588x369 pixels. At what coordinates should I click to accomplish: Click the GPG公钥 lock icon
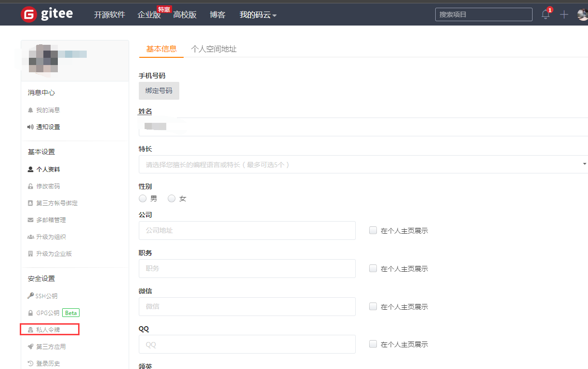pyautogui.click(x=30, y=313)
